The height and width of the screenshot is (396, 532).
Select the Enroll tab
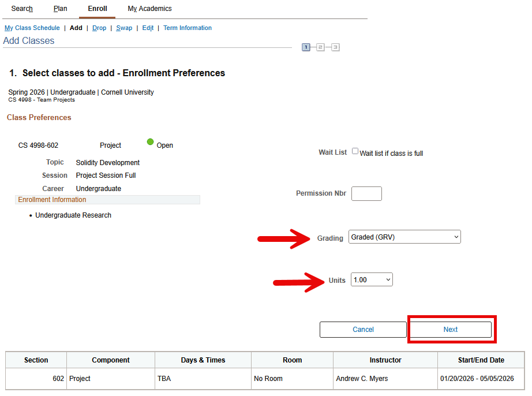coord(97,9)
